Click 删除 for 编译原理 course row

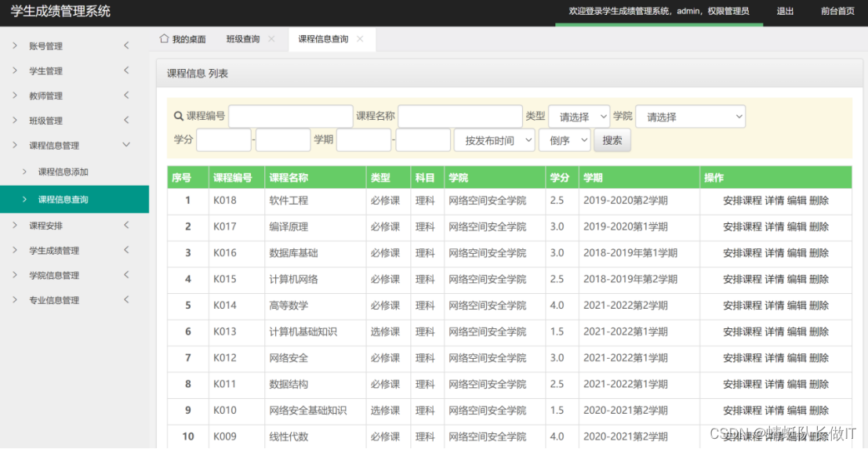819,226
